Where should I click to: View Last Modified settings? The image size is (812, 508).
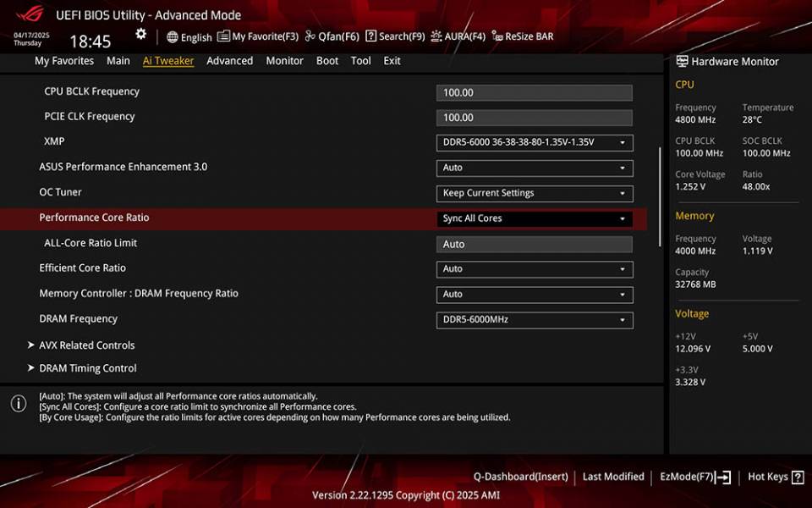(x=613, y=477)
